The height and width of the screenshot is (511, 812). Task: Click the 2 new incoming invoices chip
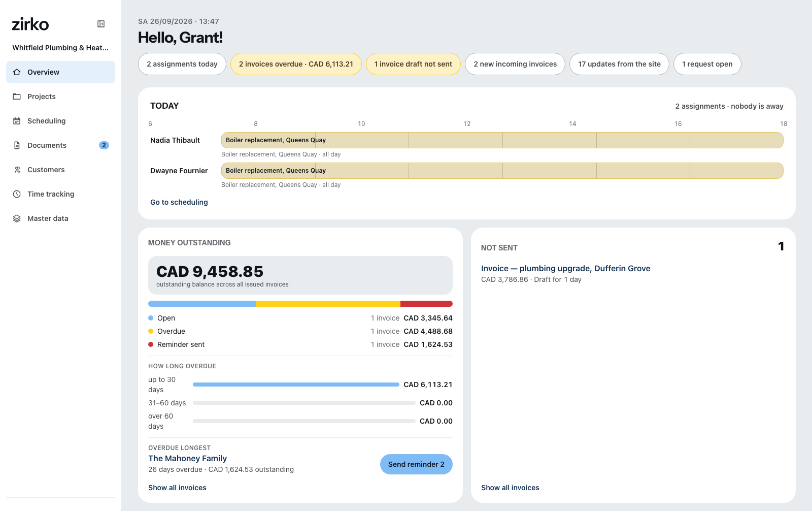coord(515,64)
